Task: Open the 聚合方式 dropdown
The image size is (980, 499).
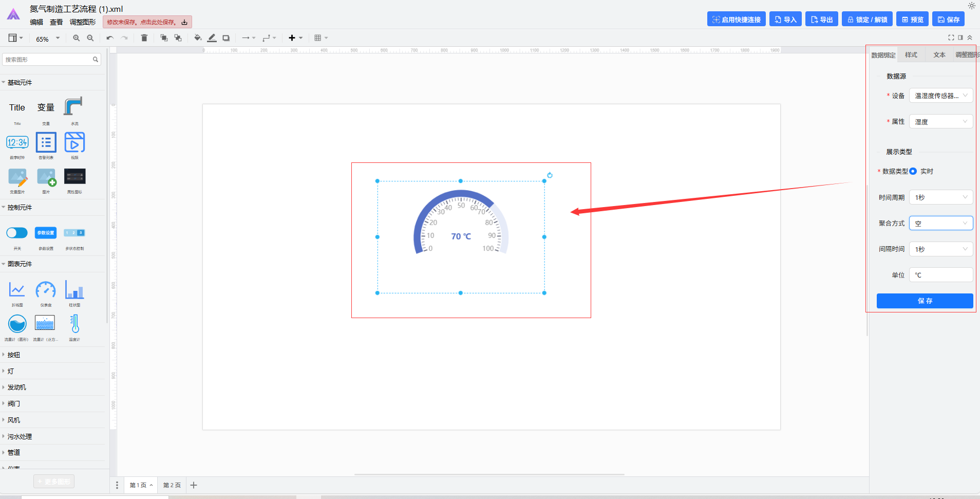Action: point(940,224)
